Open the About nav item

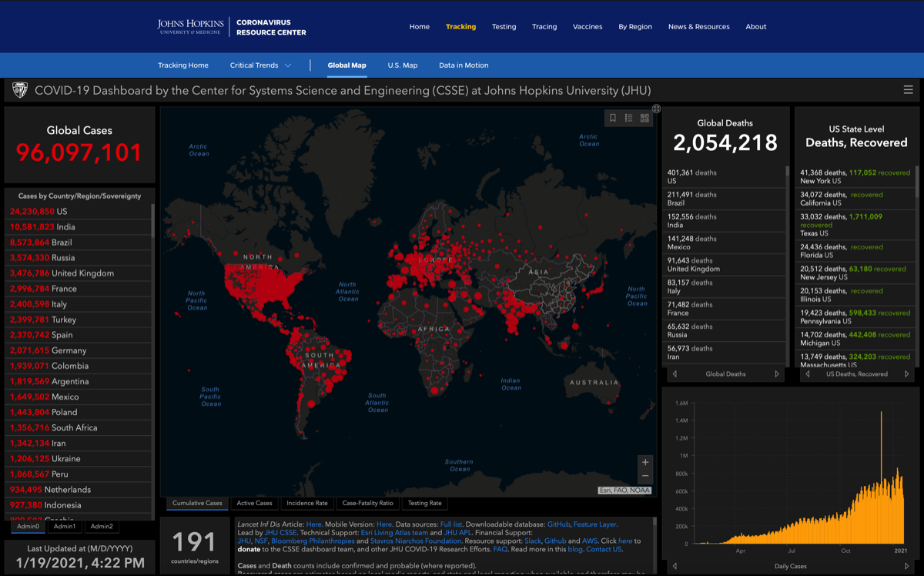(756, 27)
